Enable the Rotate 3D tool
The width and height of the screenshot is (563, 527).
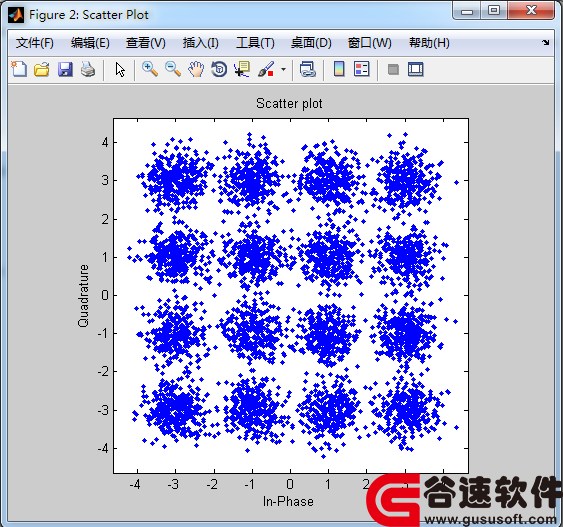[219, 69]
